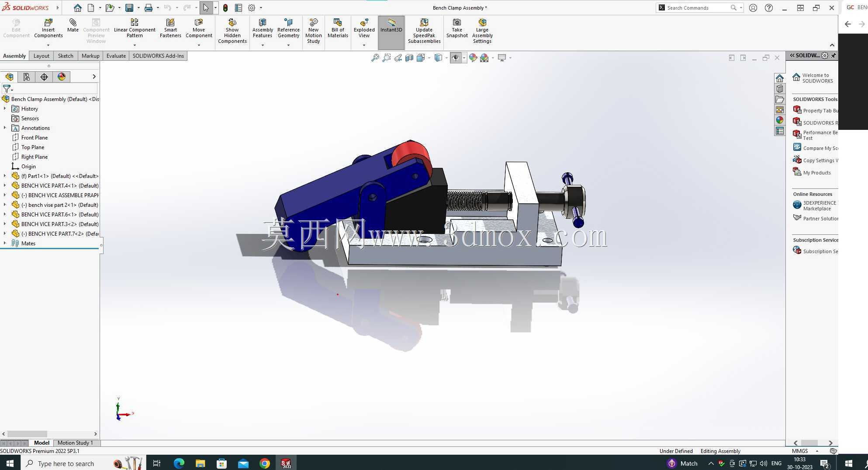Switch to the Sketch tab
868x470 pixels.
(66, 56)
